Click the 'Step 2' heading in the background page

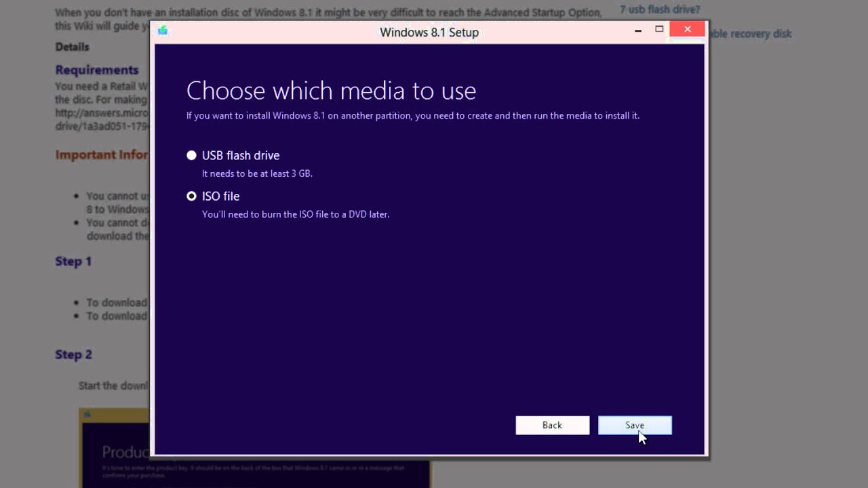point(73,354)
